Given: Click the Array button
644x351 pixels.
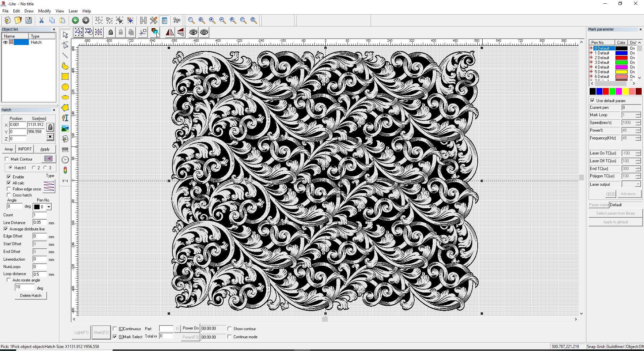Looking at the screenshot, I should pos(9,149).
